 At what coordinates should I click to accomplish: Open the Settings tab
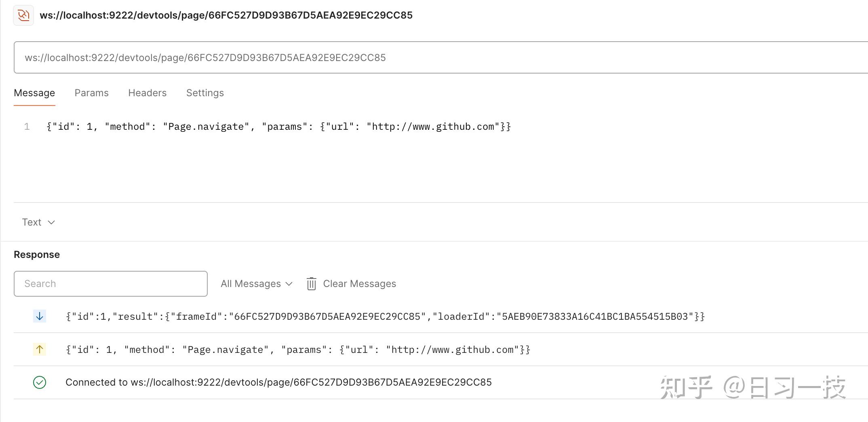[x=205, y=93]
